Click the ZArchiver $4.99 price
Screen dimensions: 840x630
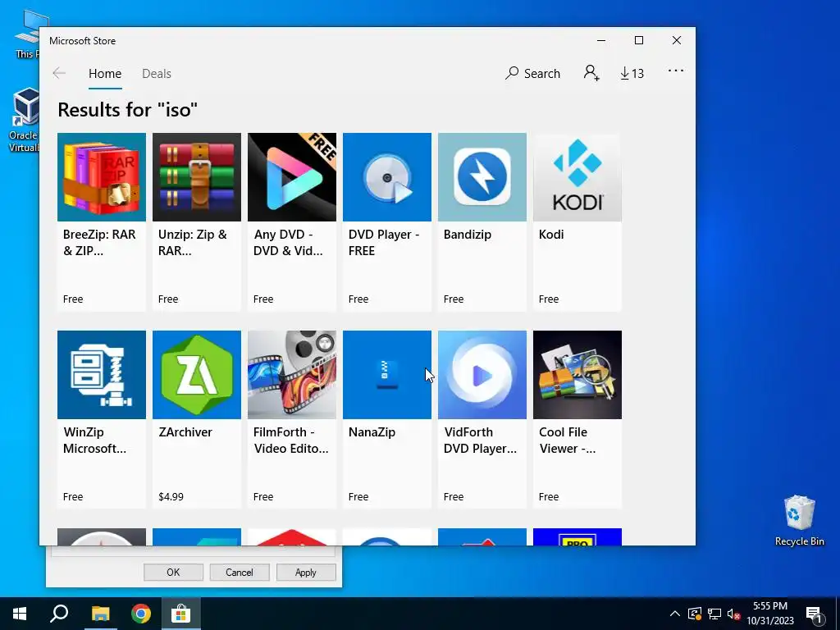tap(171, 496)
